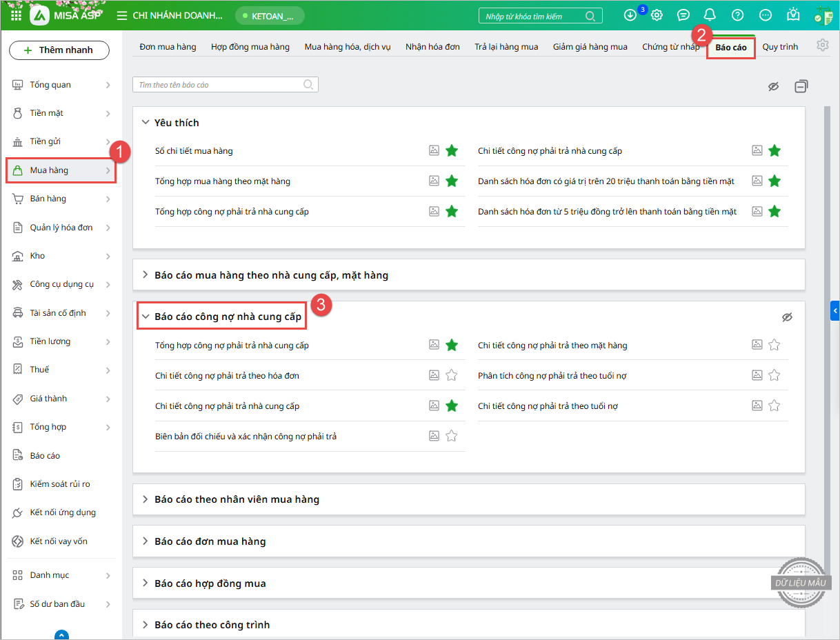
Task: Open the settings gear in top bar
Action: coord(657,15)
